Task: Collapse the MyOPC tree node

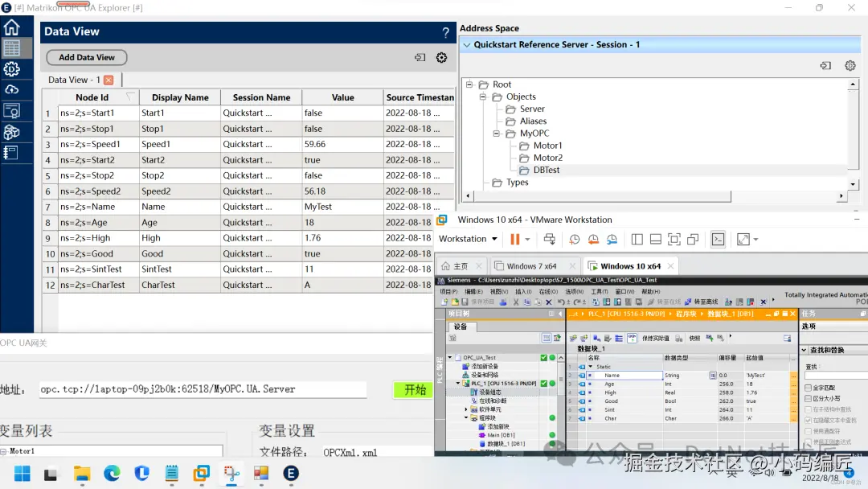Action: point(497,134)
